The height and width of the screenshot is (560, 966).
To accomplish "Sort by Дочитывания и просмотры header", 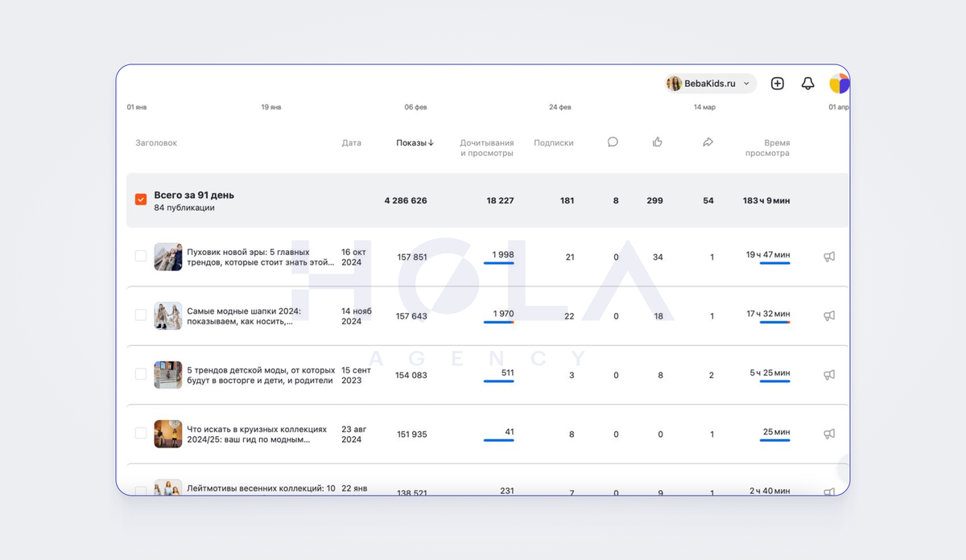I will pos(486,147).
